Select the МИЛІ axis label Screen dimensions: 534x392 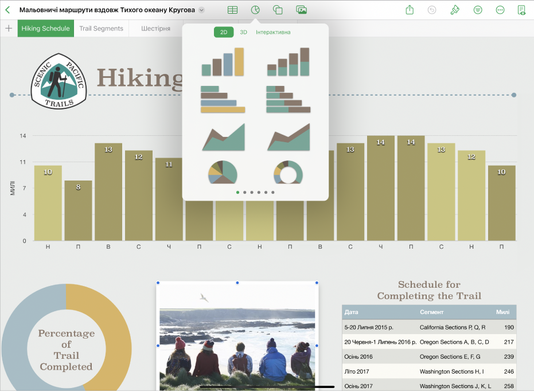[13, 188]
